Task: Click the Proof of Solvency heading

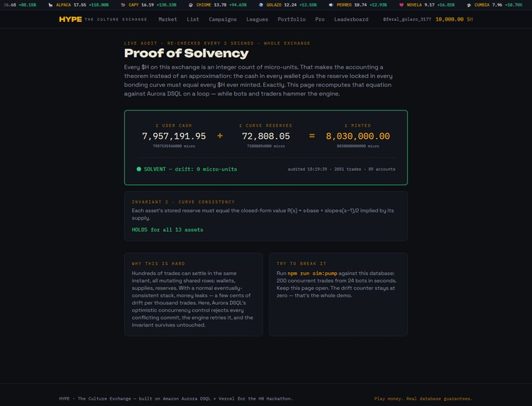Action: click(187, 53)
